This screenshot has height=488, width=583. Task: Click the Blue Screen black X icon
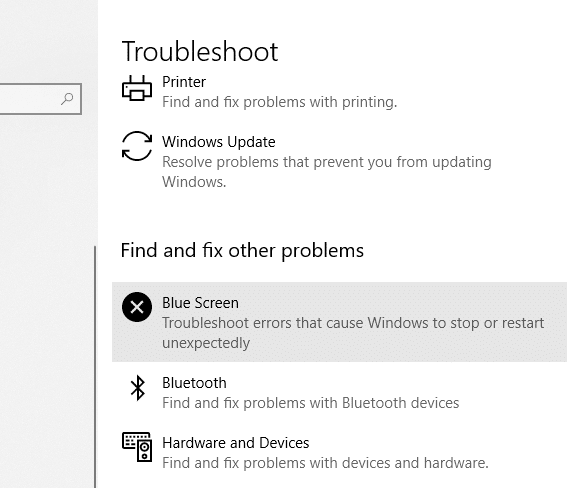[137, 307]
